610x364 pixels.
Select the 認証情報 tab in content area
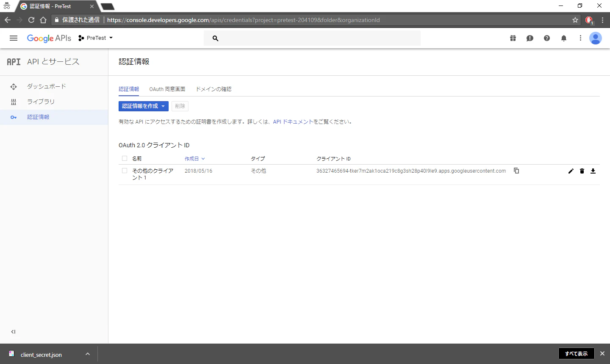pyautogui.click(x=129, y=89)
